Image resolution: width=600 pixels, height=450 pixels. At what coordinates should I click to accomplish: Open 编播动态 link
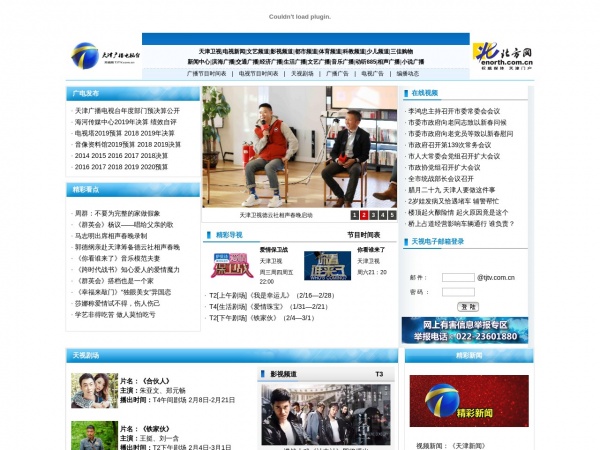[x=408, y=73]
